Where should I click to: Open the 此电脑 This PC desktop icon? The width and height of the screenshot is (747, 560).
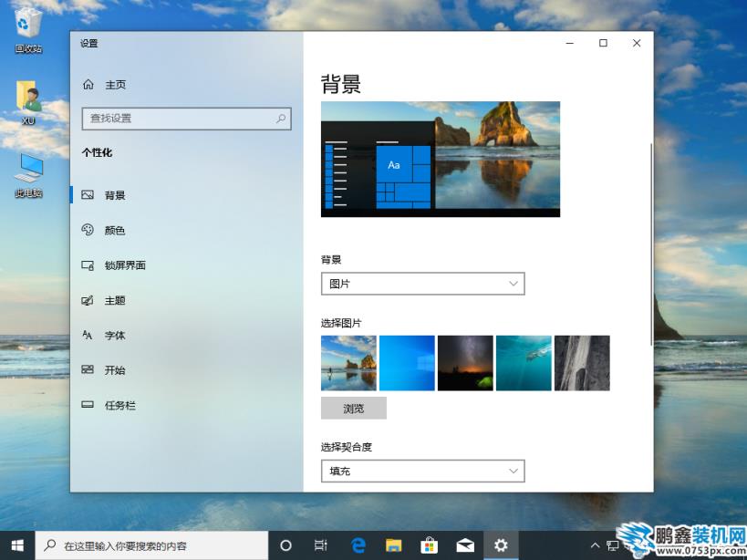(28, 175)
